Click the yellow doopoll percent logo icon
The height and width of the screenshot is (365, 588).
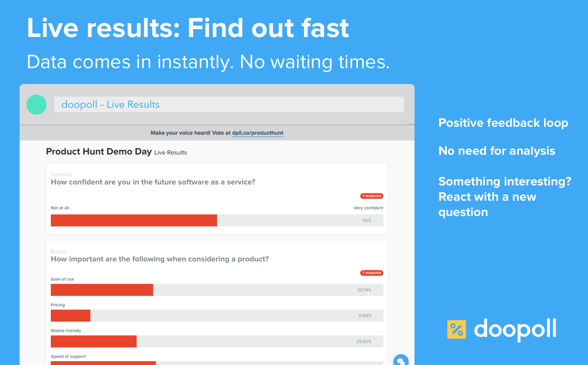pyautogui.click(x=456, y=329)
